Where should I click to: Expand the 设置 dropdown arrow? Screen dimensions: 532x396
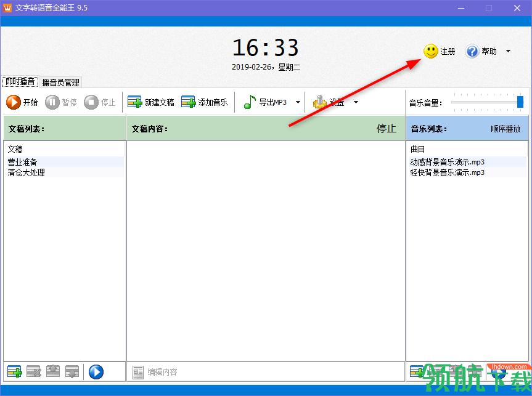(x=356, y=102)
